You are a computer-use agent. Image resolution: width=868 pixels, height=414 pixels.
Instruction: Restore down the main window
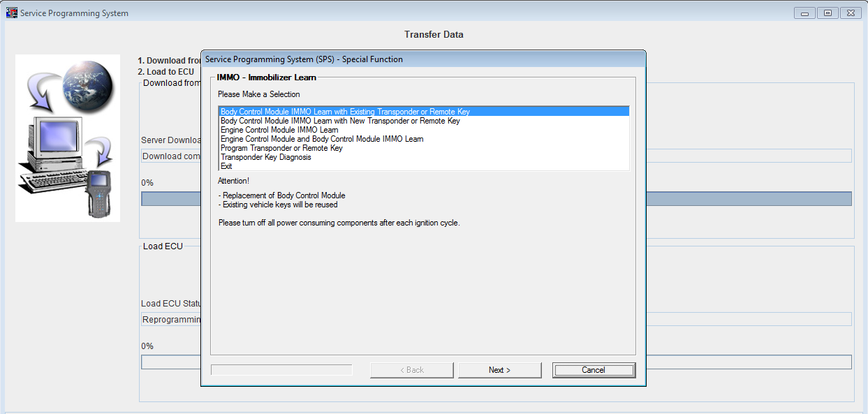point(827,13)
